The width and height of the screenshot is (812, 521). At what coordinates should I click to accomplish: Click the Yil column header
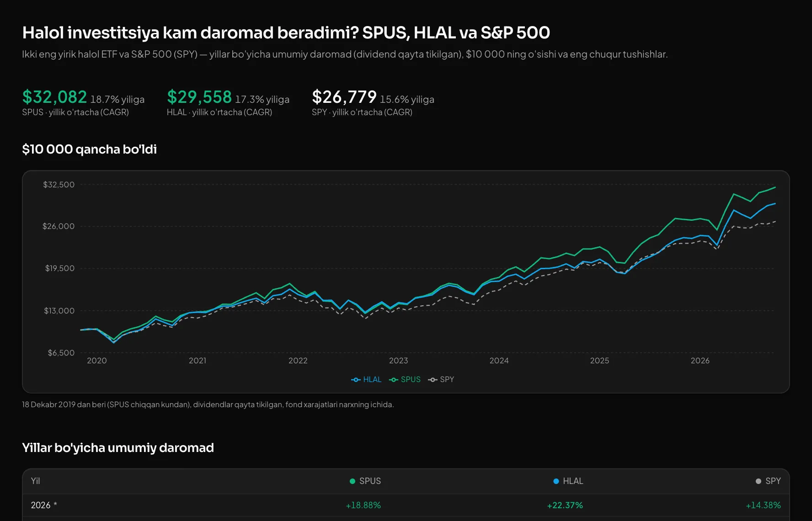click(35, 481)
